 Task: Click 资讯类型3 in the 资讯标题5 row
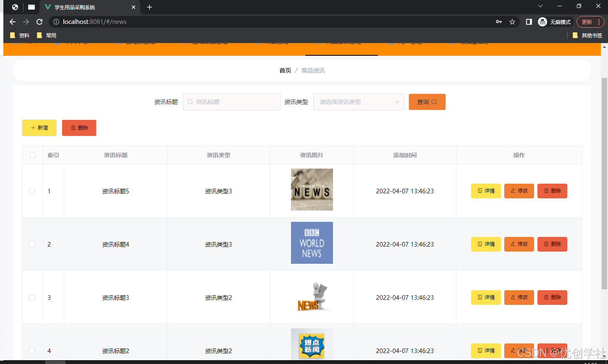(218, 191)
